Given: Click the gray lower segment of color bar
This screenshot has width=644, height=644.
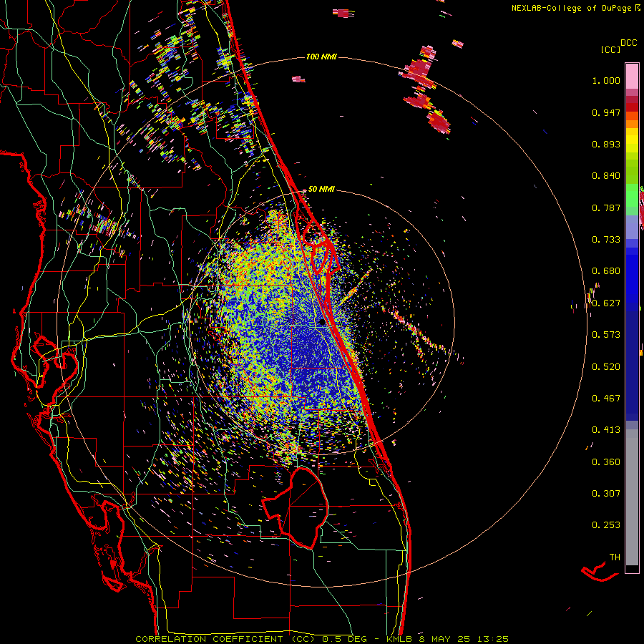Looking at the screenshot, I should tap(632, 497).
